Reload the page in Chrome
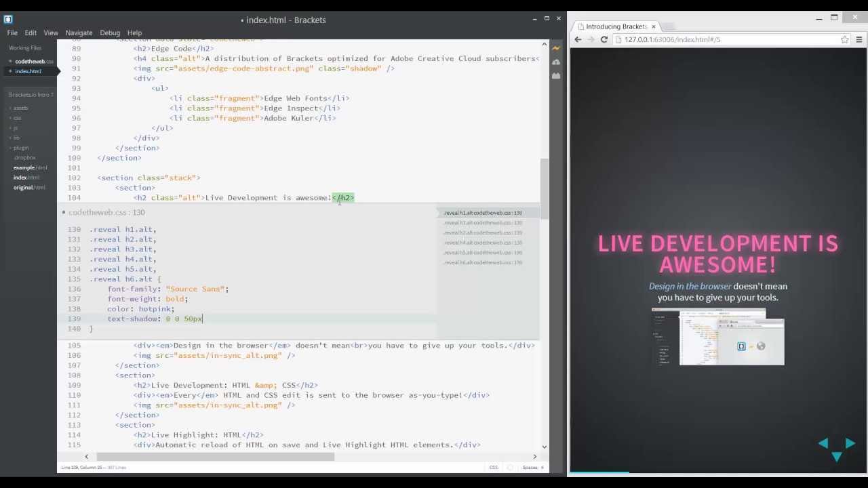Viewport: 868px width, 488px height. coord(604,39)
